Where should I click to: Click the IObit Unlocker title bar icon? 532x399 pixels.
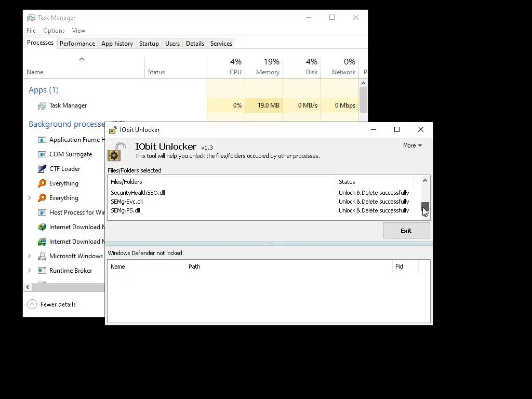coord(113,130)
